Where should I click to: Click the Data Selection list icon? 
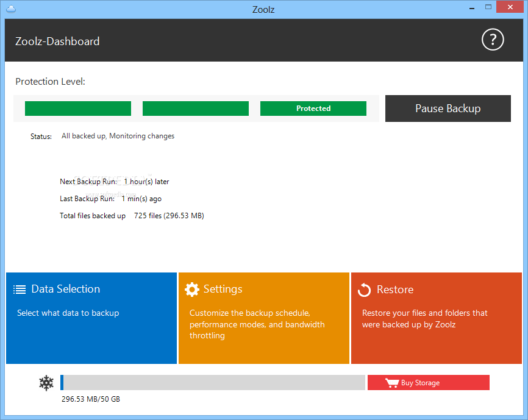(20, 290)
